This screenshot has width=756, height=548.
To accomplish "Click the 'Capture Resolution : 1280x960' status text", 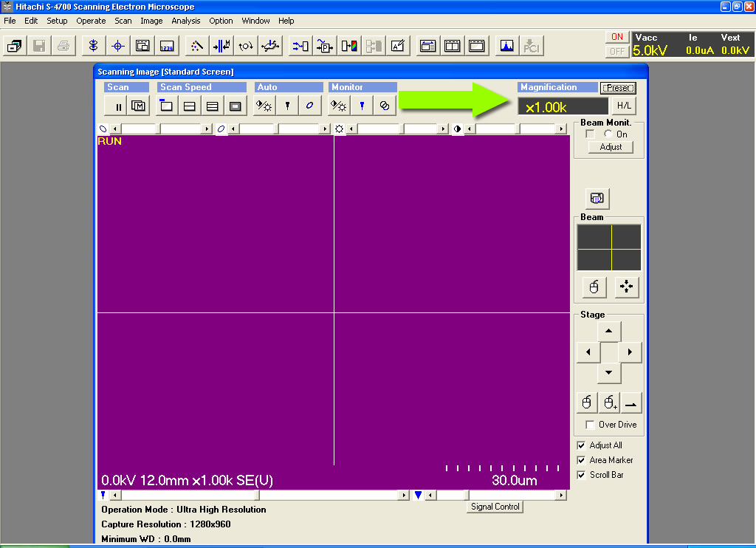I will coord(166,524).
